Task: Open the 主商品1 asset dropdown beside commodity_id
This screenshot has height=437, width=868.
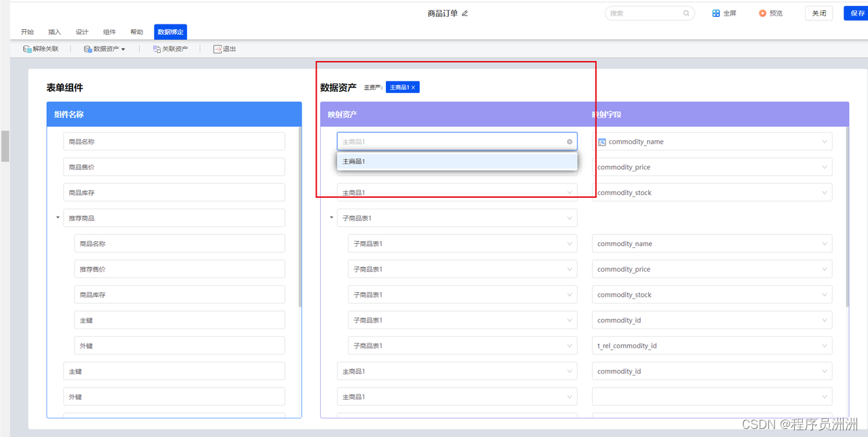Action: point(457,371)
